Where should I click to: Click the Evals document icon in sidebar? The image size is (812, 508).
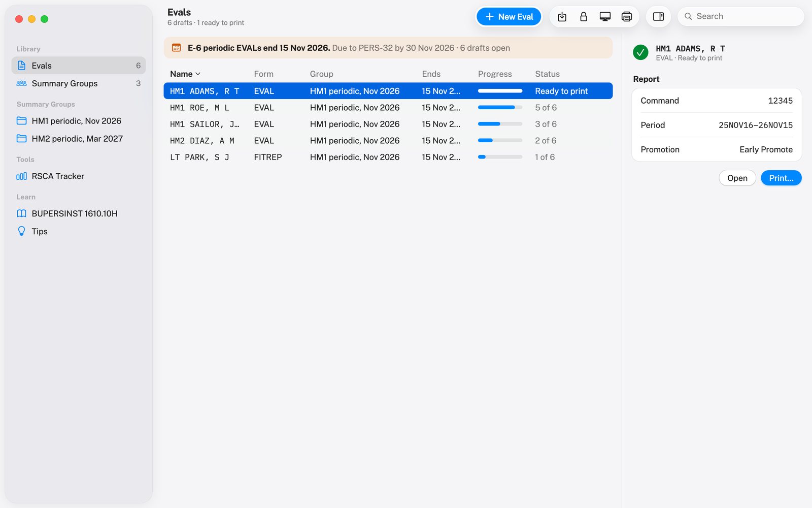21,66
